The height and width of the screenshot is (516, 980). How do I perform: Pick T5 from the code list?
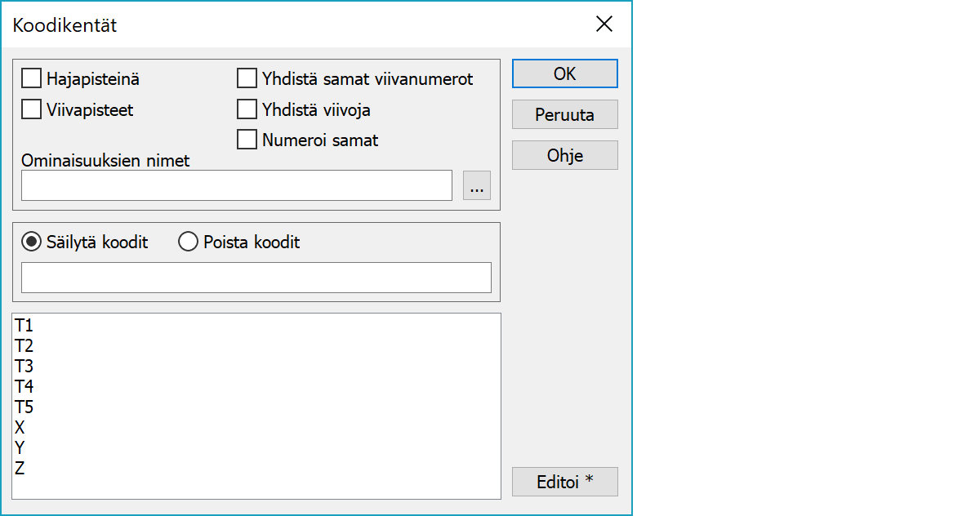click(x=24, y=407)
